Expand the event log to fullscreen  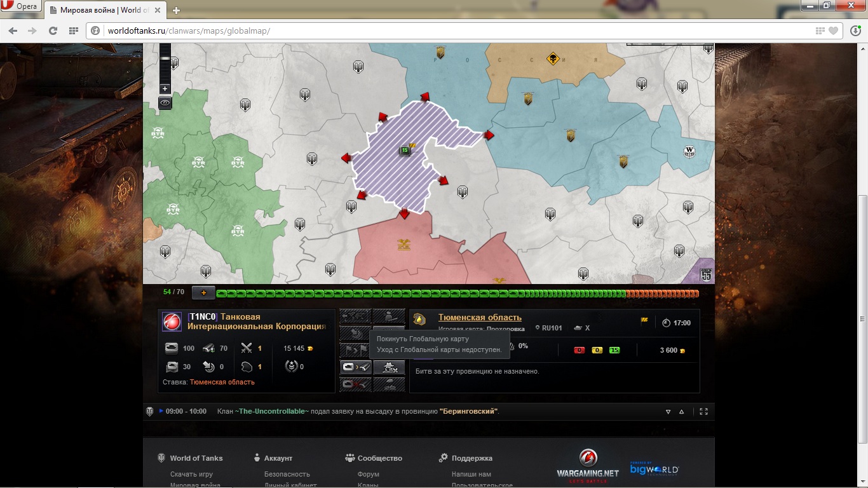703,412
